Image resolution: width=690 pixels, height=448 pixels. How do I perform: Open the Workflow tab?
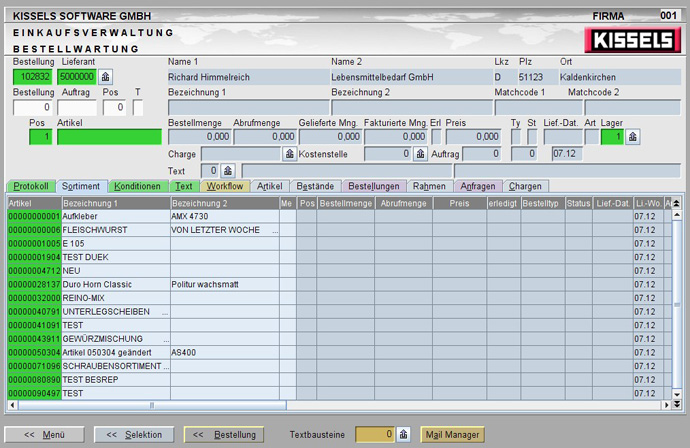[225, 186]
